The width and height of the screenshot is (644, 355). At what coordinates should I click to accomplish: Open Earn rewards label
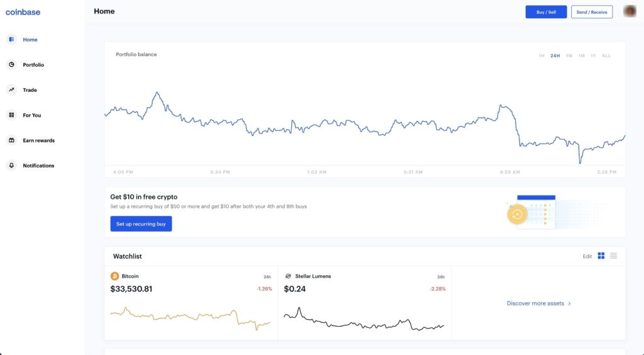point(38,140)
